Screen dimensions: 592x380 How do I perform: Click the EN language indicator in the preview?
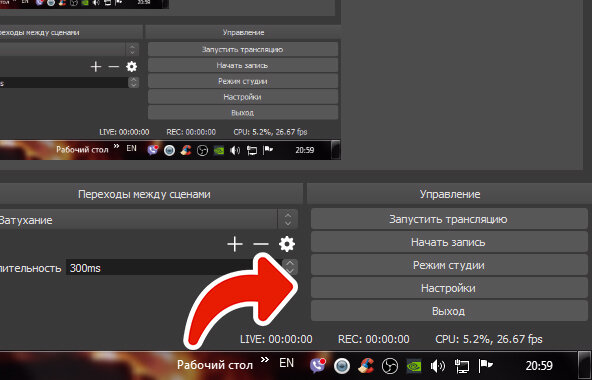[131, 148]
